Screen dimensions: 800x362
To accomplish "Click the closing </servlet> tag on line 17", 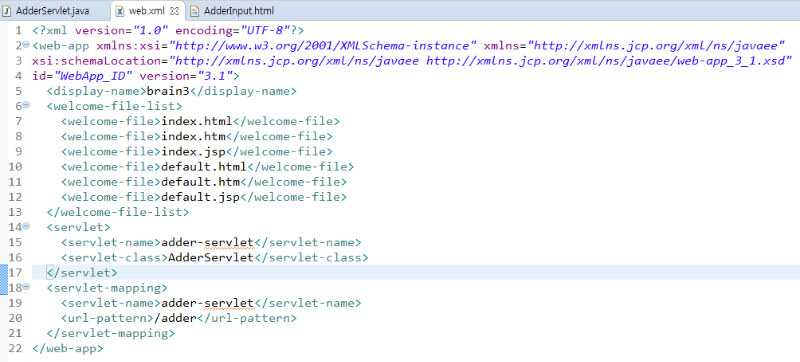I will click(82, 273).
